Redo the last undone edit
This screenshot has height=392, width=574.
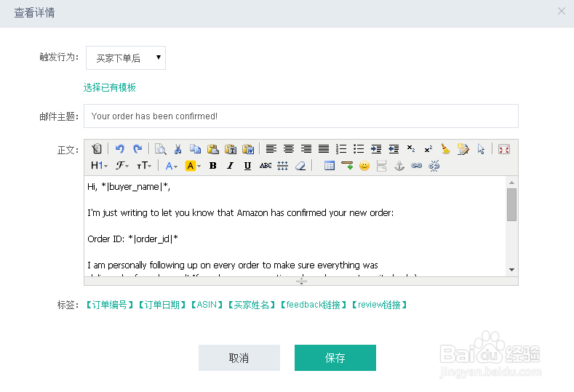[137, 148]
